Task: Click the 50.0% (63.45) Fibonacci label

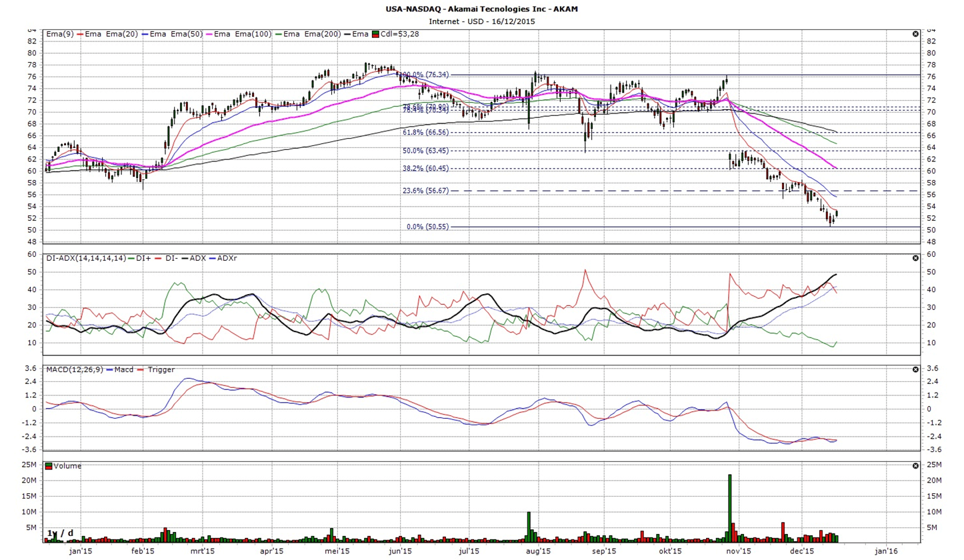Action: (x=425, y=151)
